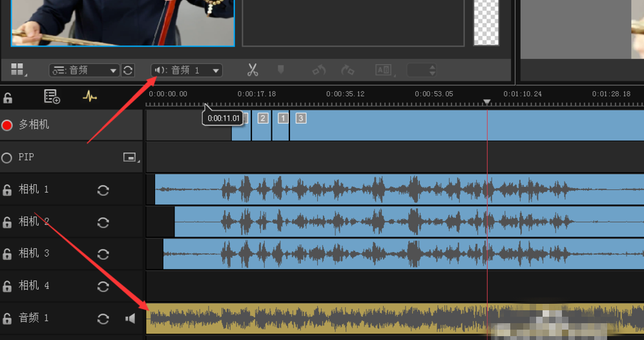Sync the 相机 3 track
644x340 pixels.
point(103,254)
